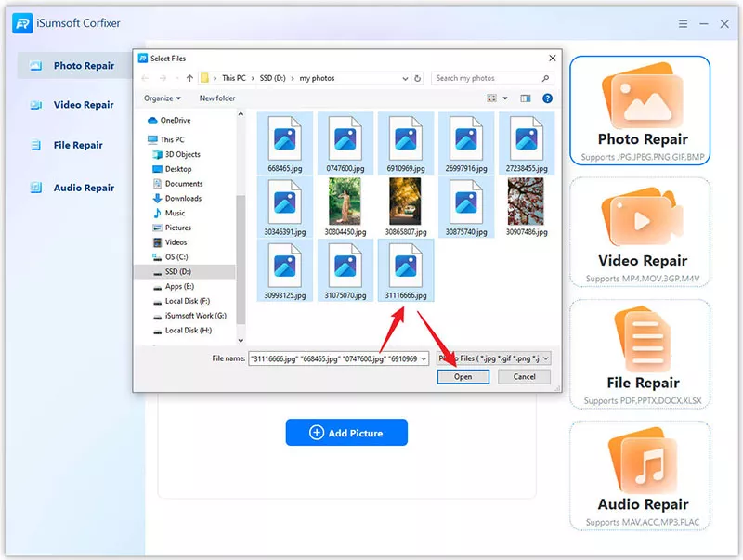Click the Open button in file dialog
The height and width of the screenshot is (560, 743).
click(x=463, y=376)
